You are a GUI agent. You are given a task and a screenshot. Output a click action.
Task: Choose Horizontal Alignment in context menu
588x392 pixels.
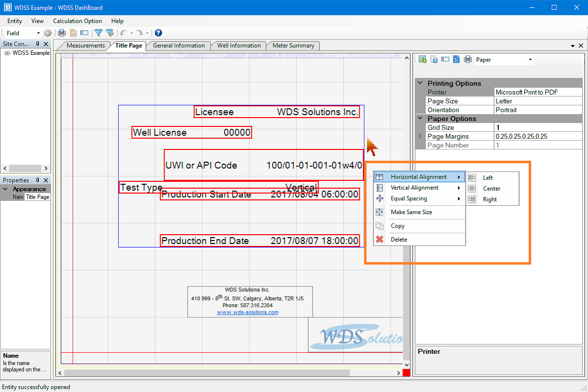[419, 177]
